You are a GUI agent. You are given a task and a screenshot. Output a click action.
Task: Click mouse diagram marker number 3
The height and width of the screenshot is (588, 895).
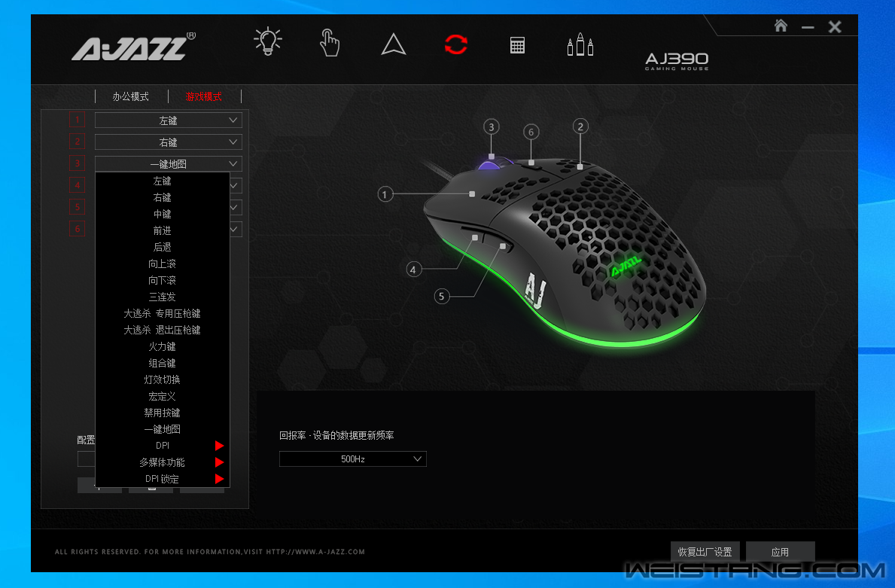pos(492,127)
